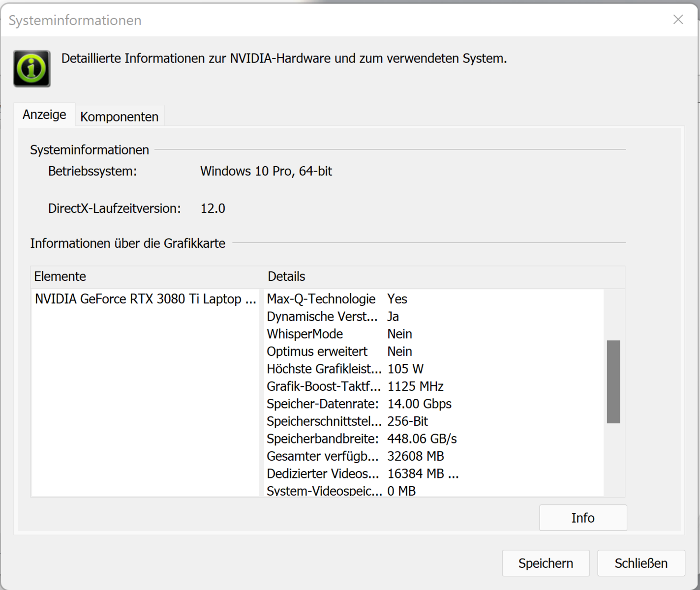The height and width of the screenshot is (590, 700).
Task: Click the Schließen button
Action: coord(640,563)
